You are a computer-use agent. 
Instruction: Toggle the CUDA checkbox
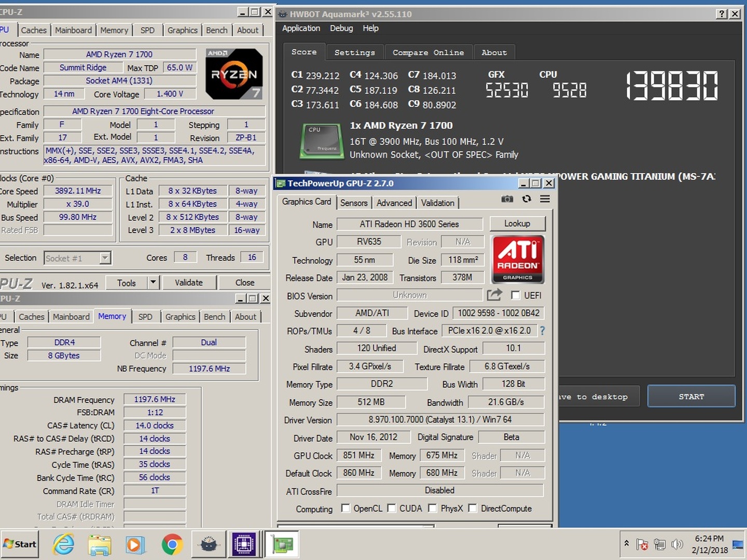click(391, 508)
